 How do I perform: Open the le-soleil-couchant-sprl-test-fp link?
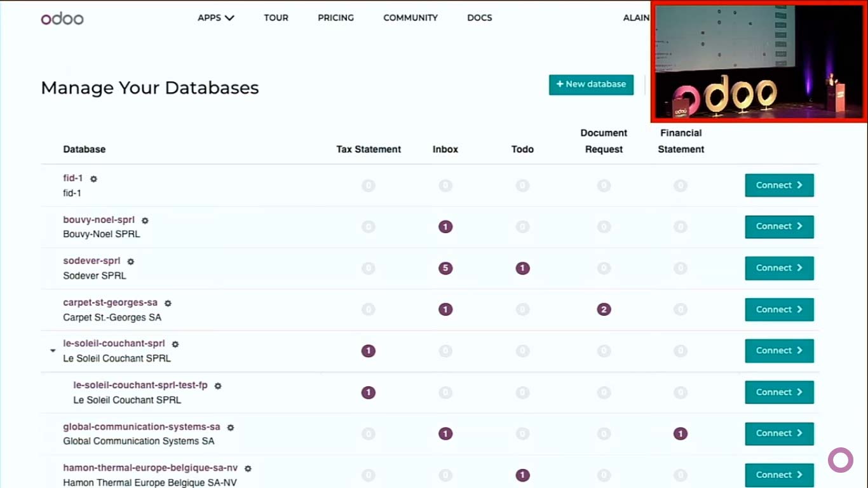click(140, 385)
